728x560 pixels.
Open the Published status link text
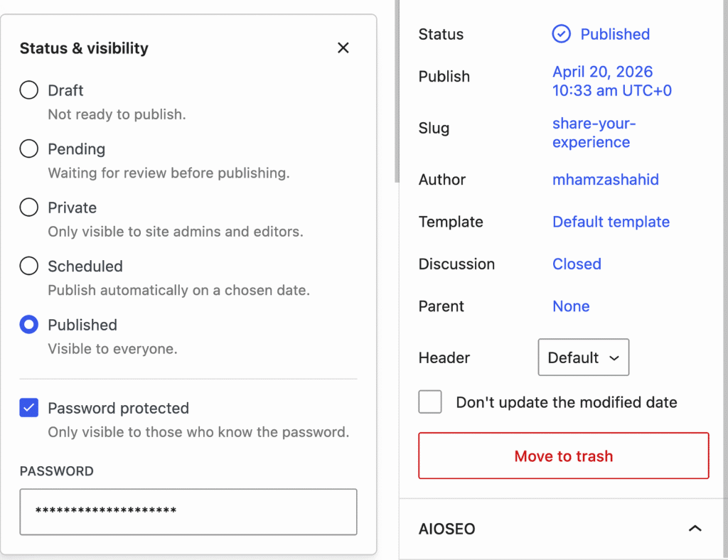pyautogui.click(x=615, y=34)
